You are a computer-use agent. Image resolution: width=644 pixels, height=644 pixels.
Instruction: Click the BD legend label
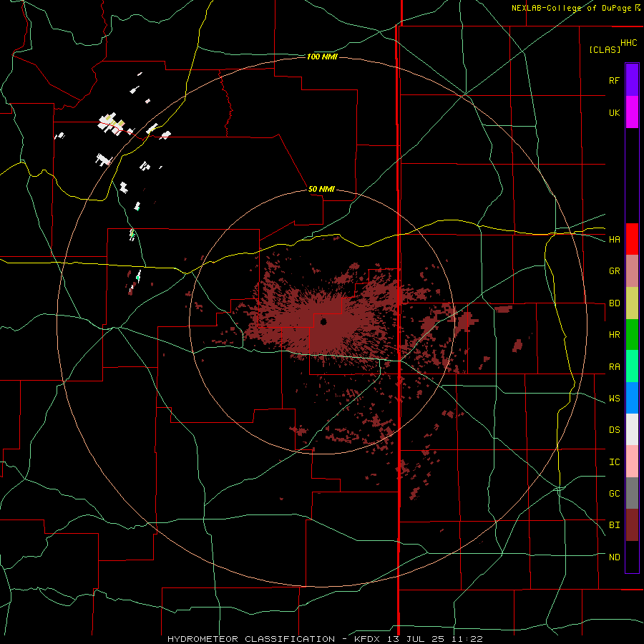[x=614, y=303]
